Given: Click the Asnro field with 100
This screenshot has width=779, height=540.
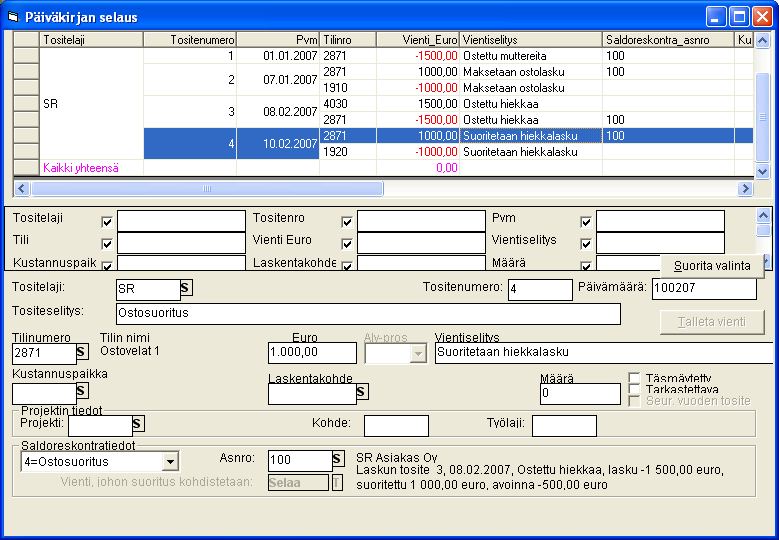Looking at the screenshot, I should point(300,461).
